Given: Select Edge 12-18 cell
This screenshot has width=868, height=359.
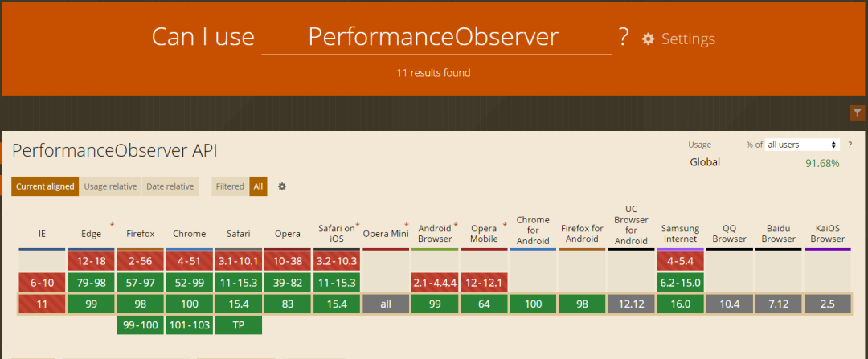Looking at the screenshot, I should (92, 260).
